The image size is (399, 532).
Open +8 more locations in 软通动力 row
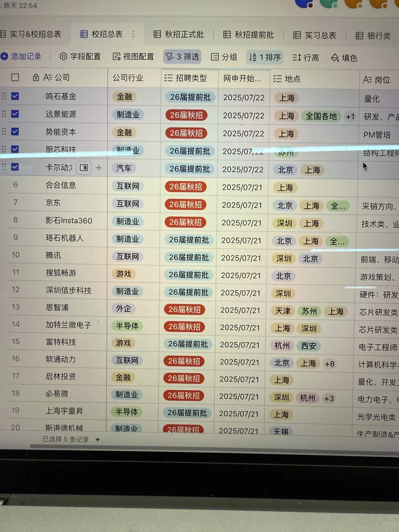(x=330, y=364)
